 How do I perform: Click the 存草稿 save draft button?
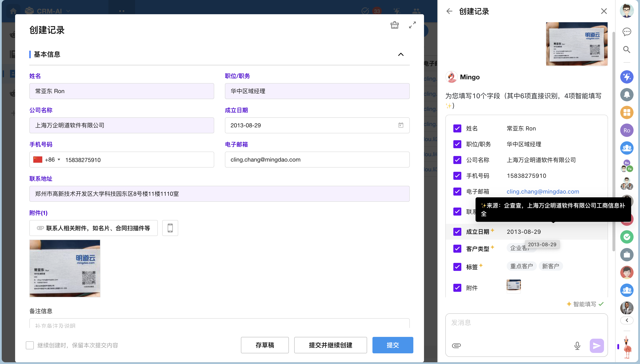pyautogui.click(x=265, y=345)
